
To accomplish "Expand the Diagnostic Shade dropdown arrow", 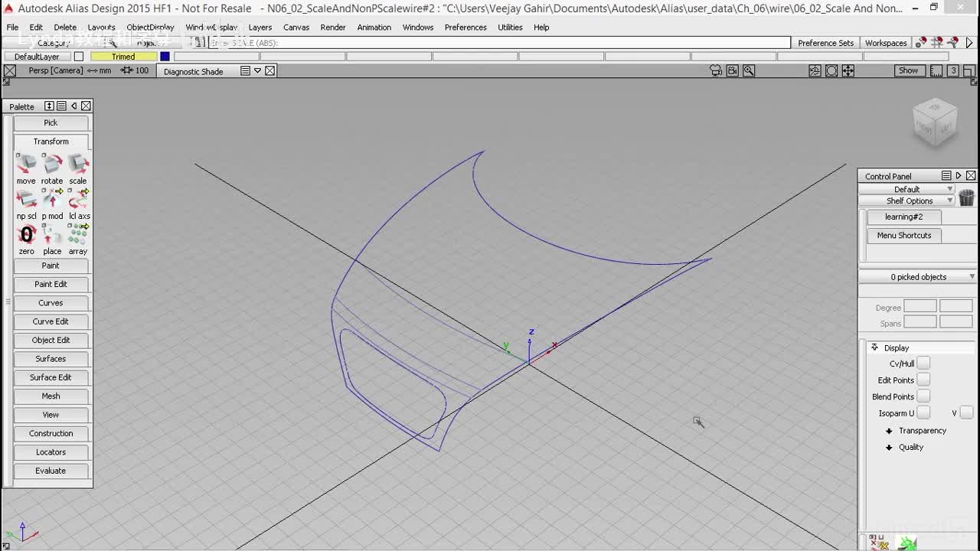I will [x=258, y=70].
